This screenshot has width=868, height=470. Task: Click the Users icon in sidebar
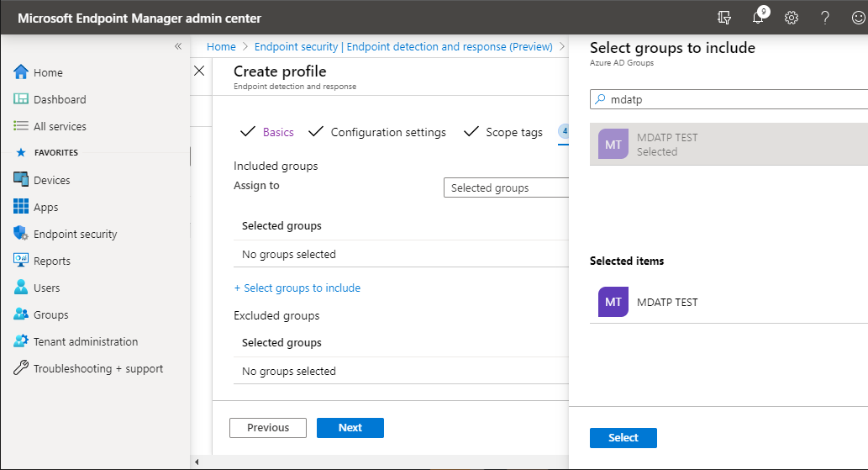coord(21,288)
